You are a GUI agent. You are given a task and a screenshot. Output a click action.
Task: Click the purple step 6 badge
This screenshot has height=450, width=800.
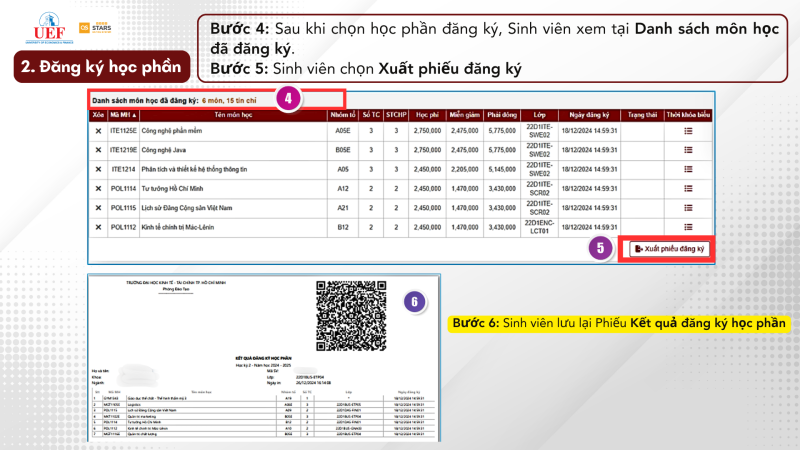tap(415, 301)
